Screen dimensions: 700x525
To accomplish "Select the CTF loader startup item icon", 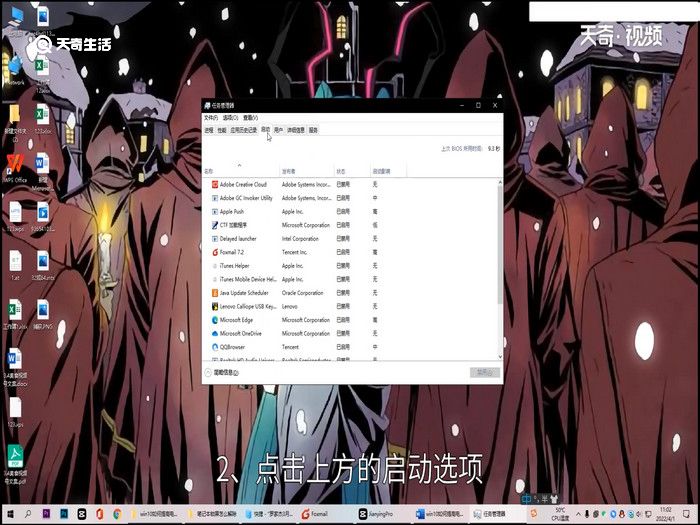I will coord(215,225).
